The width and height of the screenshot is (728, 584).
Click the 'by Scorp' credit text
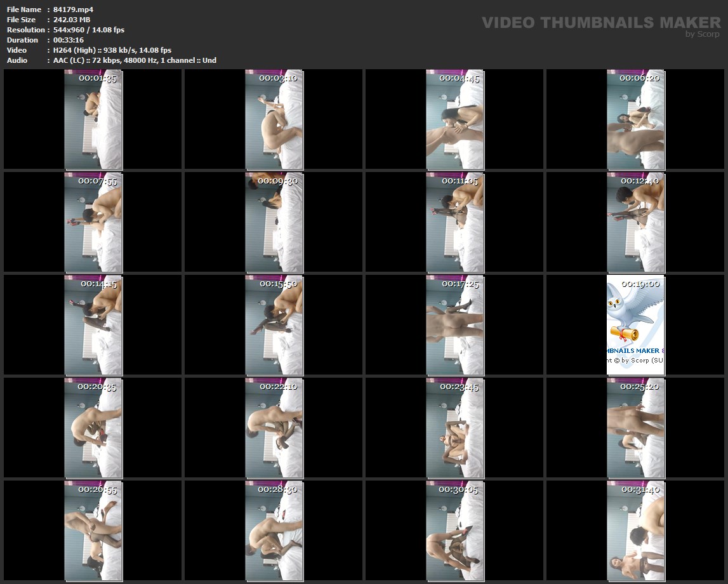click(702, 34)
